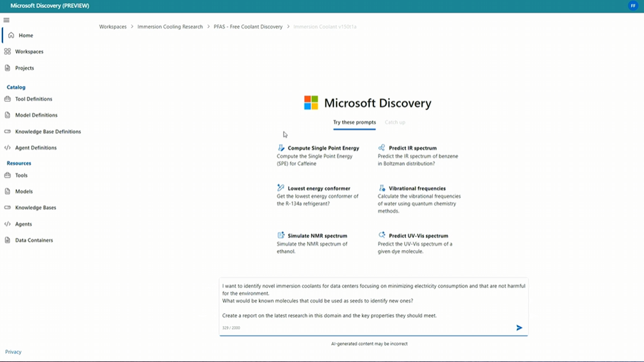Open Agent Definitions code icon
Viewport: 644px width, 362px height.
(x=8, y=148)
